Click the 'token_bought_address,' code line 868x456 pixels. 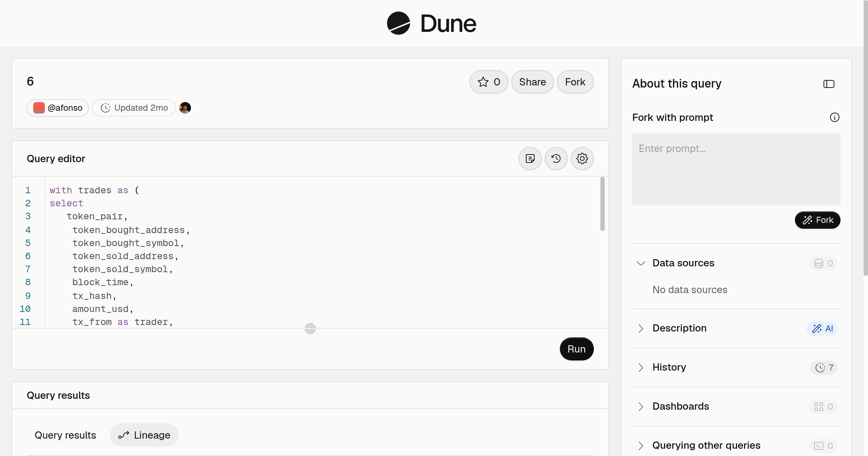[131, 230]
